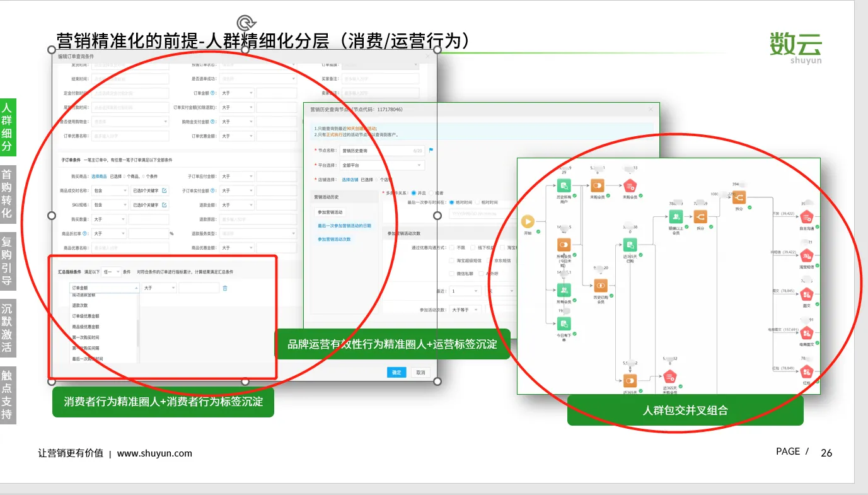Select the green 所有会员 node
This screenshot has height=495, width=868.
[564, 290]
